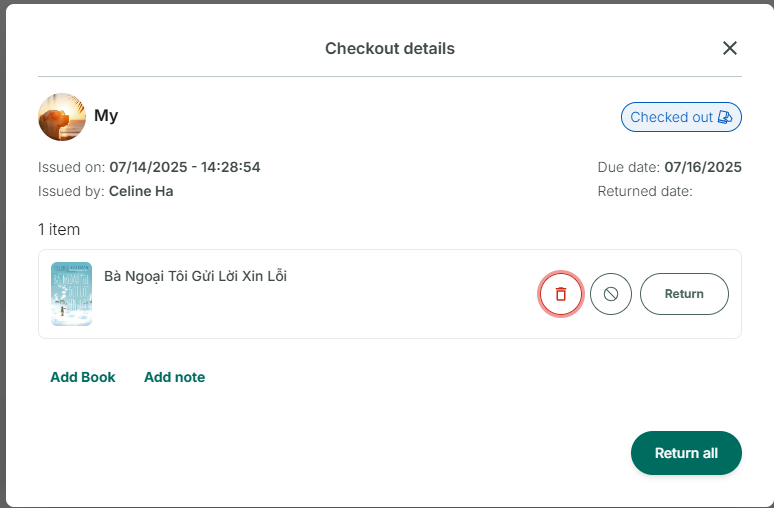The width and height of the screenshot is (774, 508).
Task: Return the single book item
Action: coord(684,294)
